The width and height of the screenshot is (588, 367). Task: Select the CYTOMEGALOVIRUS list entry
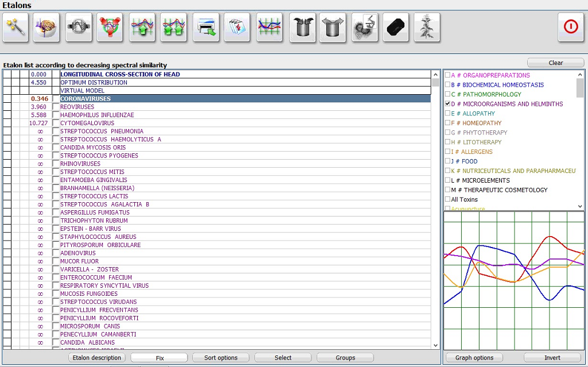tap(87, 123)
